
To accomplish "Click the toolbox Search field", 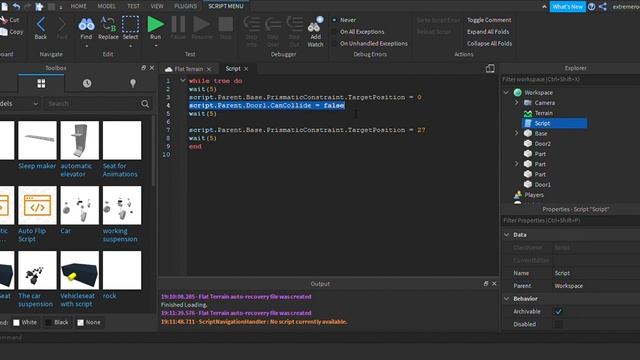I will [92, 104].
